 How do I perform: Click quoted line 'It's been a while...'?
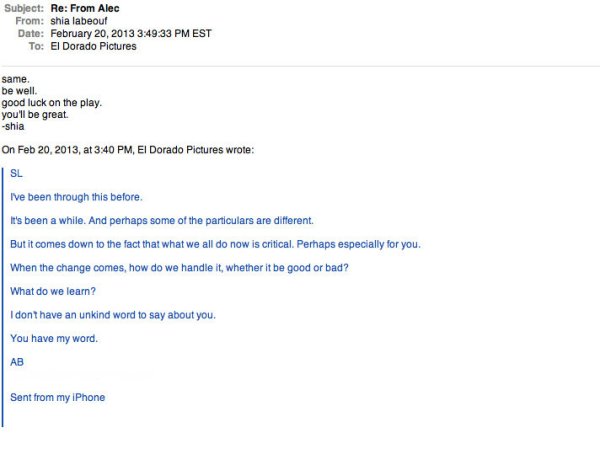coord(162,220)
